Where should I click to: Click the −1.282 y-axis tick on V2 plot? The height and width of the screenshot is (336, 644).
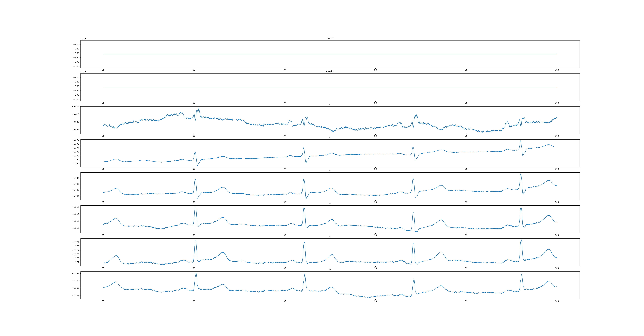point(75,164)
